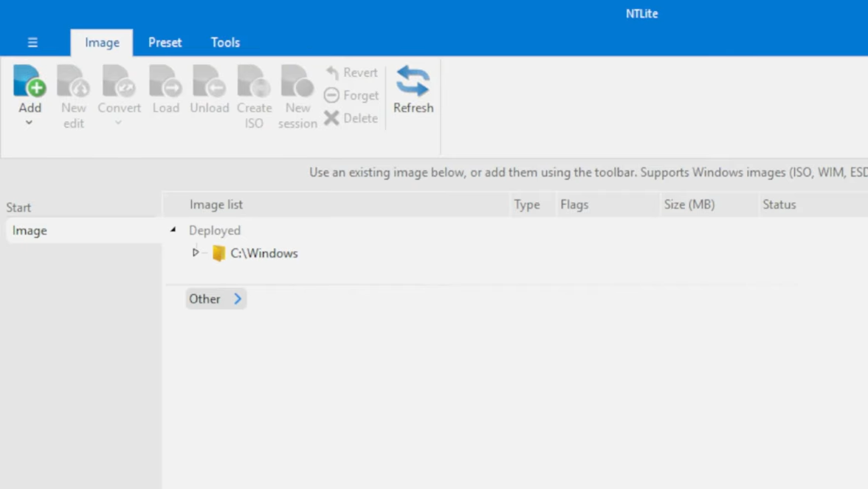Click the Unload image icon
The height and width of the screenshot is (489, 868).
[x=210, y=81]
